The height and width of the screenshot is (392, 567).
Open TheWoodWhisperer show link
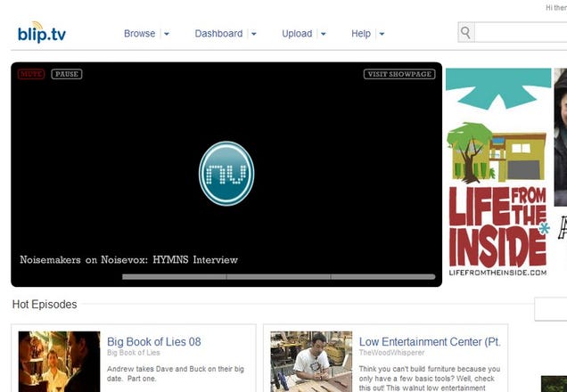tap(391, 353)
